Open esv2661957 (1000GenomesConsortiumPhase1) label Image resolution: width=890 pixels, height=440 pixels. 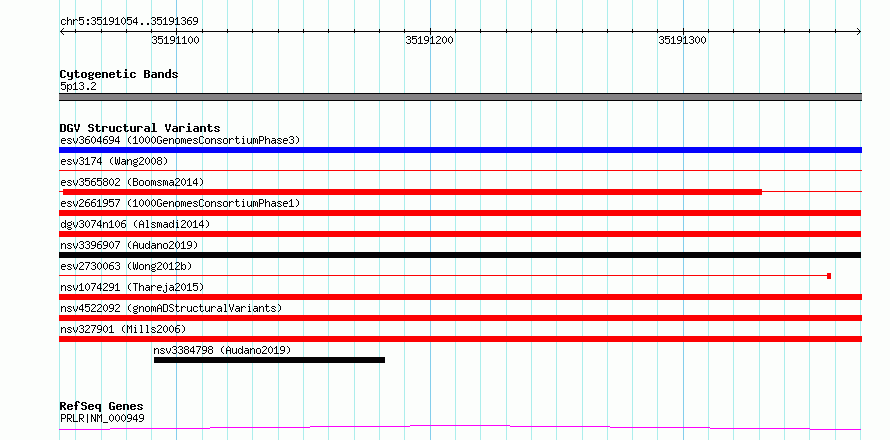point(180,203)
